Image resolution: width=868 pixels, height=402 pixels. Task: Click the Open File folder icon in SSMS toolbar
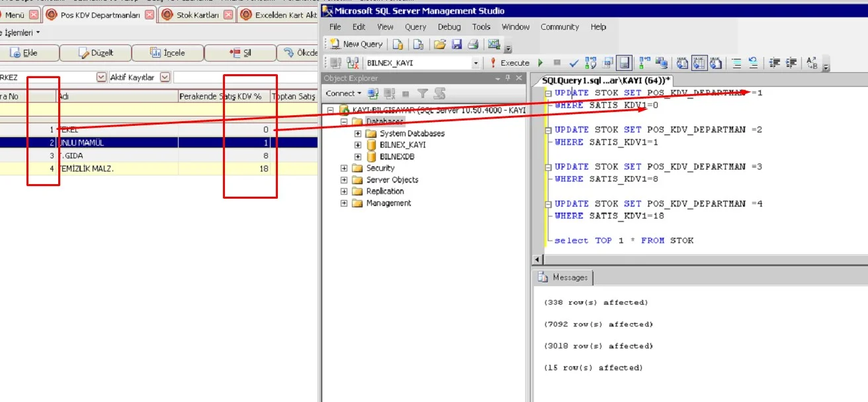439,44
